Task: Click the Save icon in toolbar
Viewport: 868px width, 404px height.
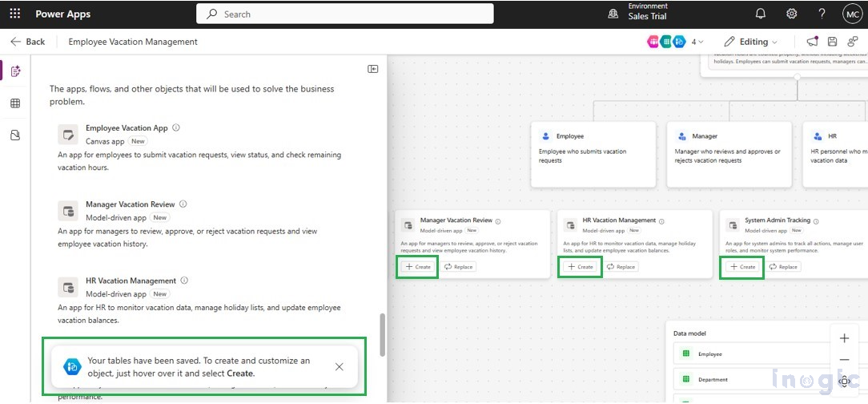Action: pos(832,42)
